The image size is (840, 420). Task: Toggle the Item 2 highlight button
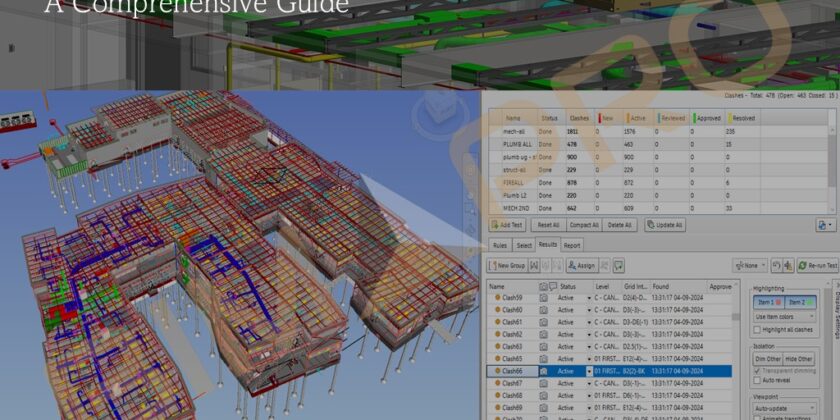pyautogui.click(x=800, y=303)
